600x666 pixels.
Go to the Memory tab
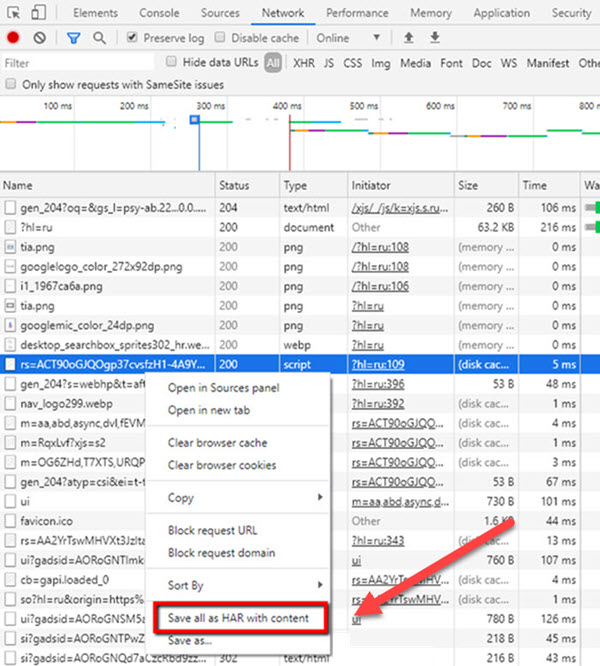click(431, 13)
